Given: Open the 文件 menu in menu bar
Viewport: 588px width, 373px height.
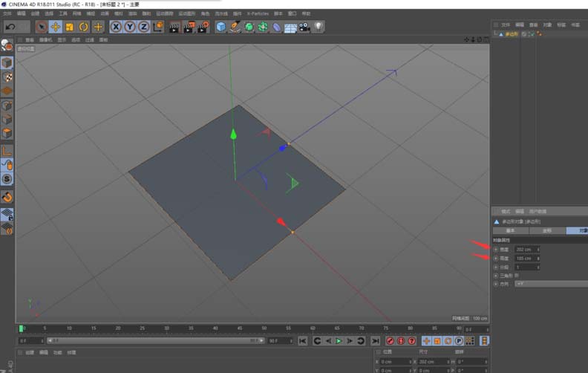Looking at the screenshot, I should [7, 13].
